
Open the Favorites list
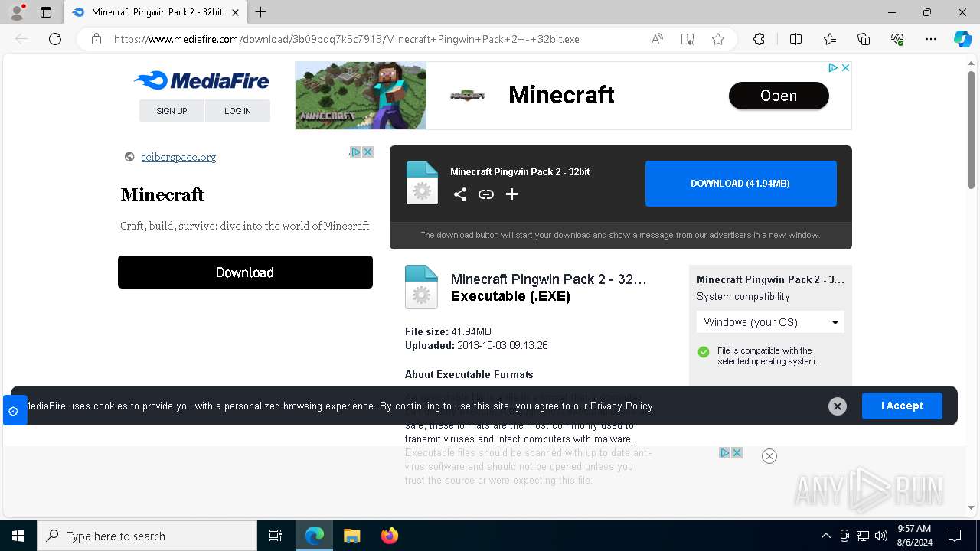pyautogui.click(x=830, y=39)
